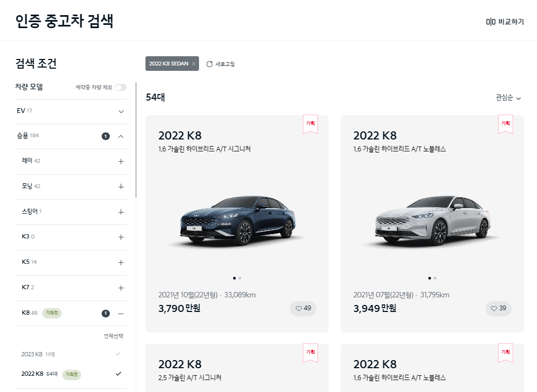The width and height of the screenshot is (537, 392).
Task: Uncheck the 2022 K8 checkmark
Action: (x=118, y=374)
